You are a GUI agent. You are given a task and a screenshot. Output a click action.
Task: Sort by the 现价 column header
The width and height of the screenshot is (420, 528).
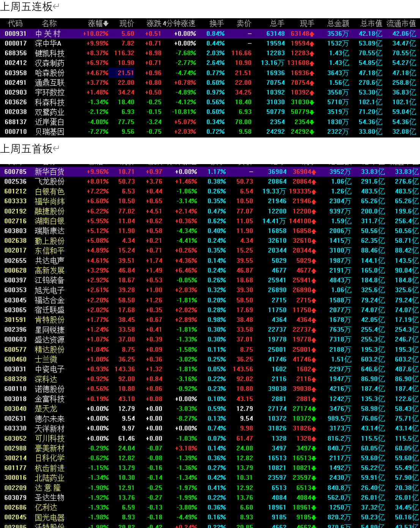[127, 24]
